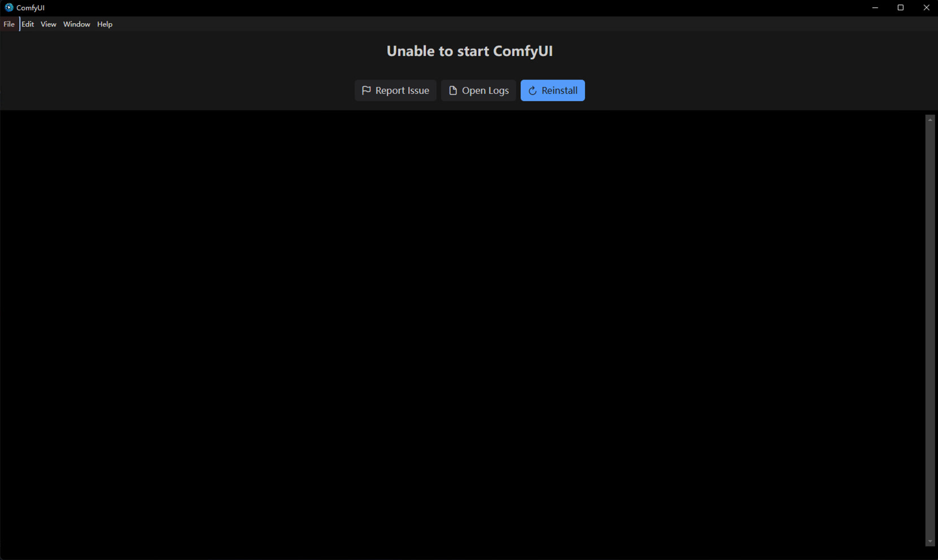Close the ComfyUI window

tap(926, 7)
